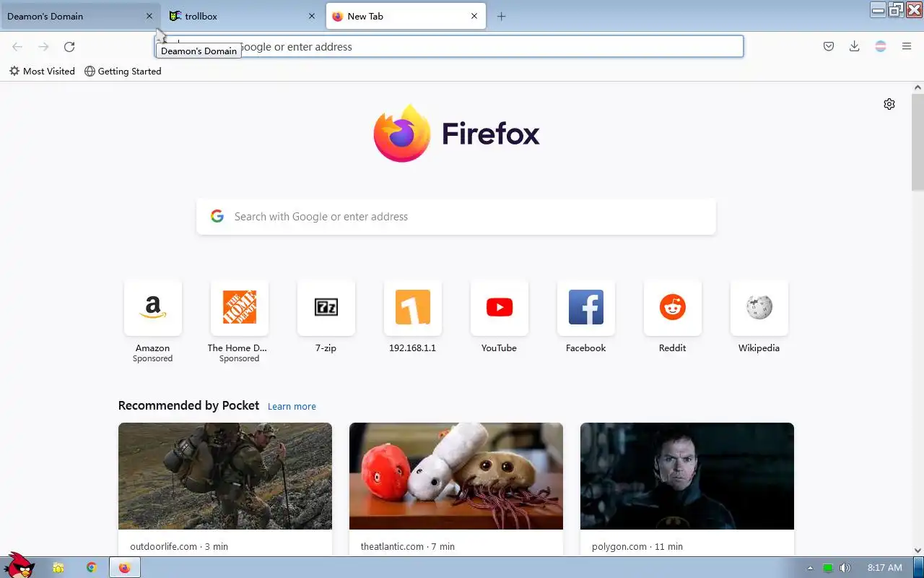
Task: Close the trollbox tab
Action: [x=312, y=16]
